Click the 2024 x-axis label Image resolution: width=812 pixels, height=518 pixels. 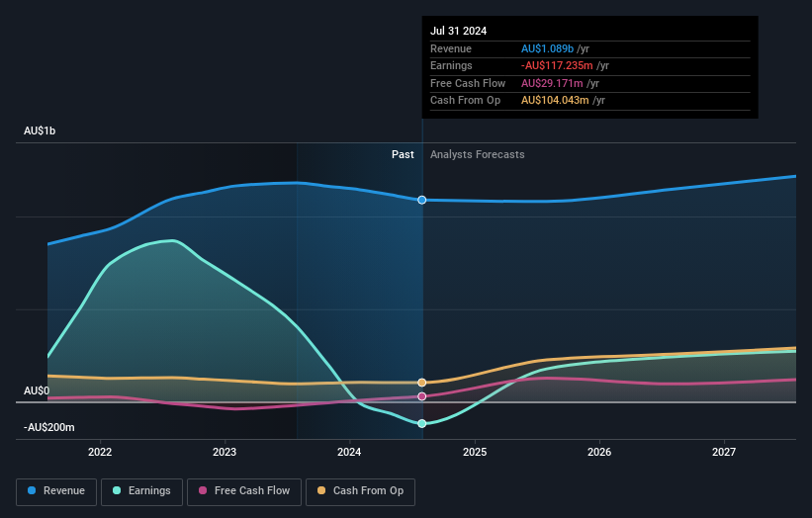[349, 452]
